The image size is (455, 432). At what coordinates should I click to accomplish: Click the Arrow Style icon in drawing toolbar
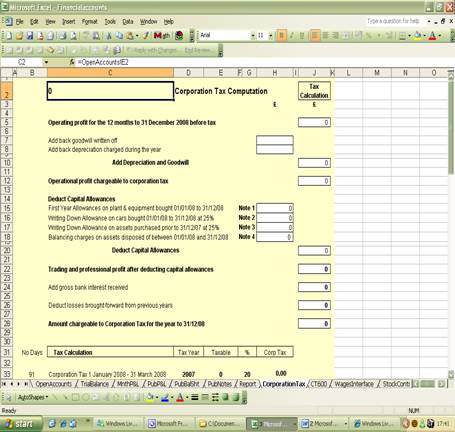(x=215, y=397)
